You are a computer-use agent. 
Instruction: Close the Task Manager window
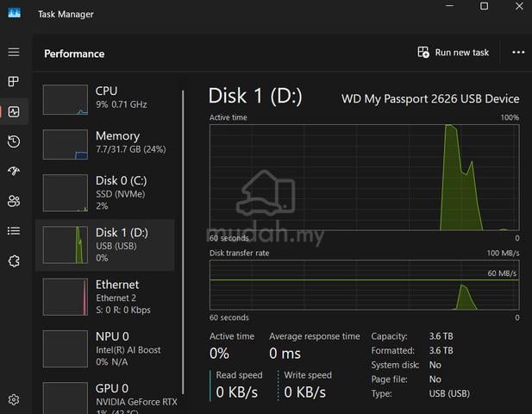[x=519, y=6]
